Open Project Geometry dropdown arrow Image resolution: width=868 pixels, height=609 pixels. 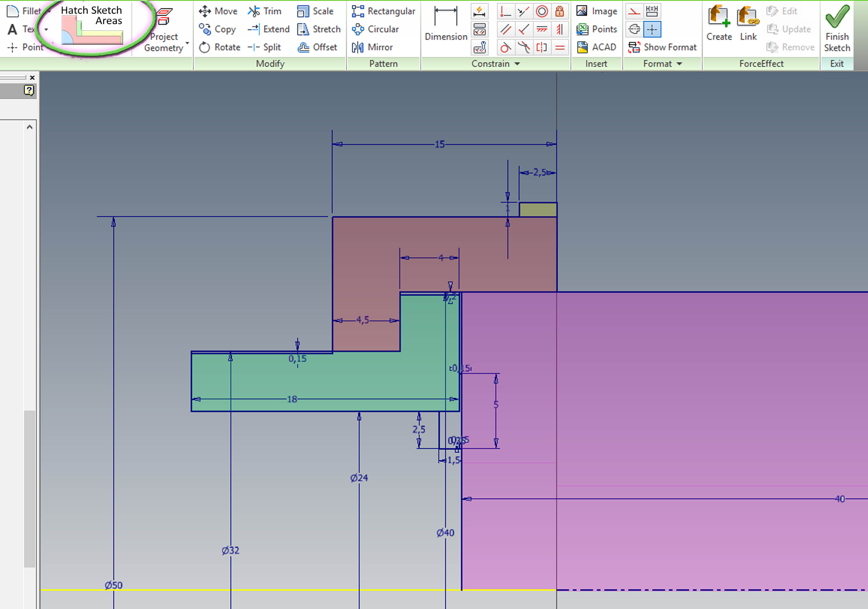187,43
